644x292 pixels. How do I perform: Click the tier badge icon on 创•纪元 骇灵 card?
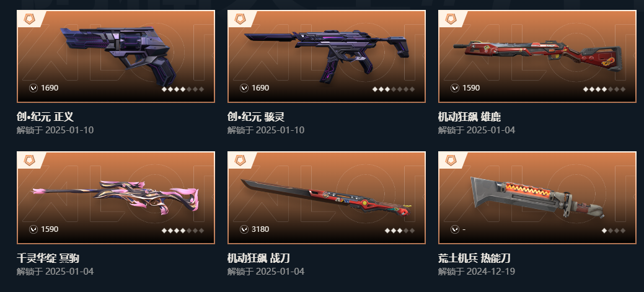(240, 19)
